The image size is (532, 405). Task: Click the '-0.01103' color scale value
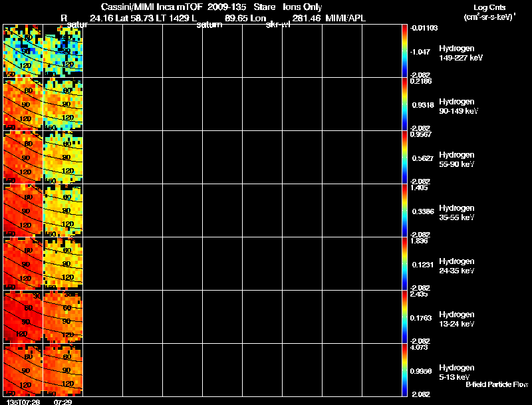[424, 28]
